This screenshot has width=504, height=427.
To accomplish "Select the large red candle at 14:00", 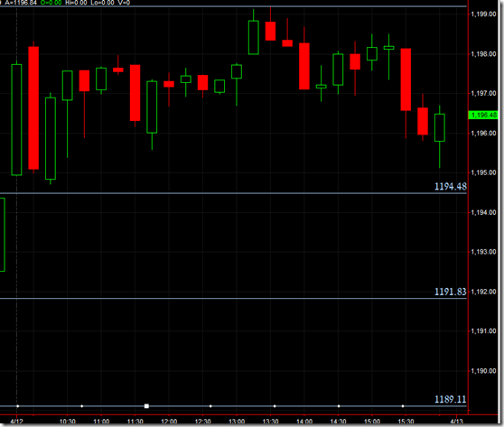I will pyautogui.click(x=304, y=66).
